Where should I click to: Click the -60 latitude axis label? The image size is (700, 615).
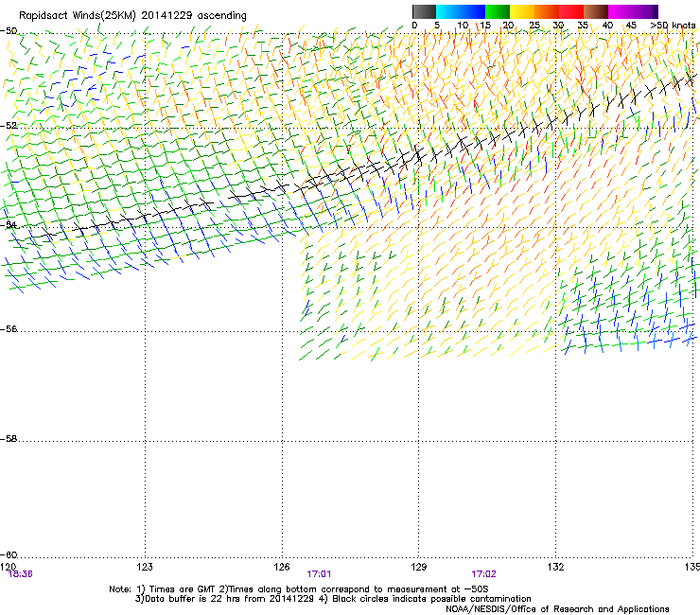point(9,554)
